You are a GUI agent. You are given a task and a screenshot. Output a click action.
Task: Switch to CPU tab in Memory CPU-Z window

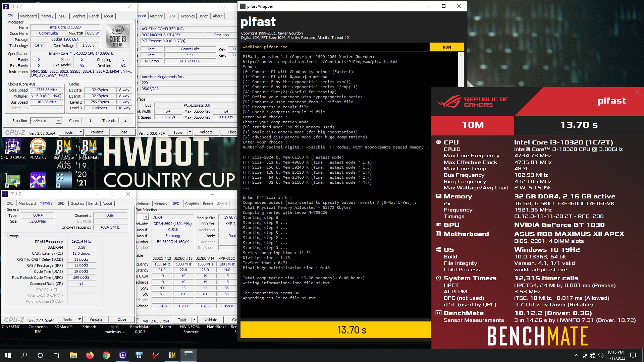point(10,203)
